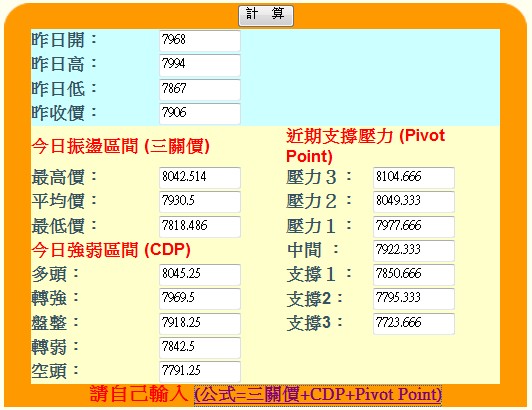Focus the 昨日高 field showing 7994

(200, 65)
